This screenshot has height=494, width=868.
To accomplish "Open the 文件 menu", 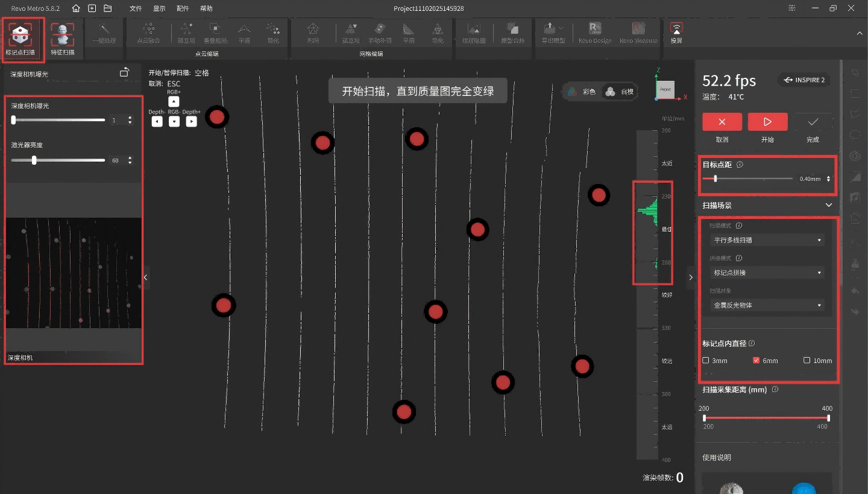I will (136, 8).
